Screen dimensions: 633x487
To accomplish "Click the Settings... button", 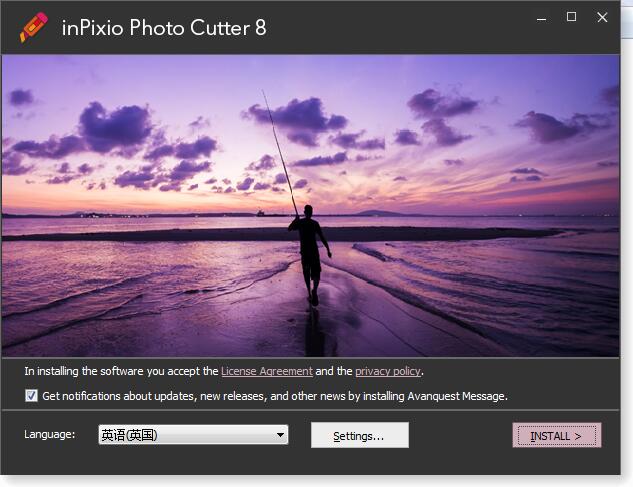I will 360,435.
